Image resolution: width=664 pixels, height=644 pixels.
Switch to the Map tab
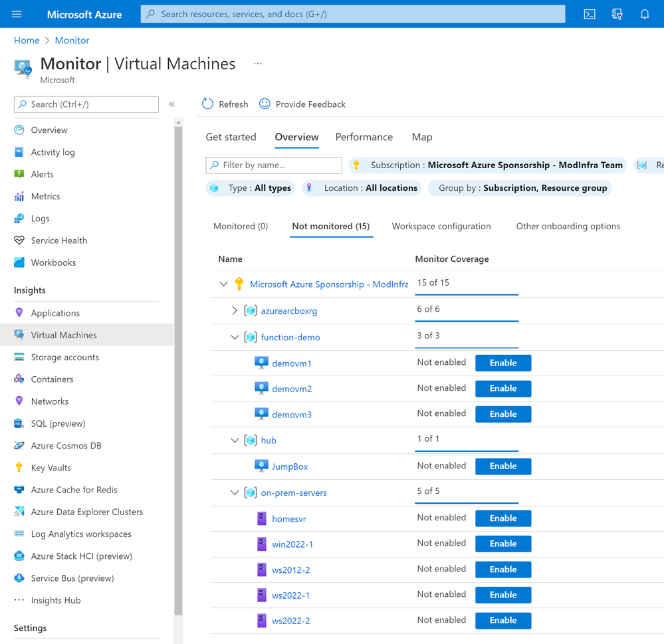(x=422, y=137)
